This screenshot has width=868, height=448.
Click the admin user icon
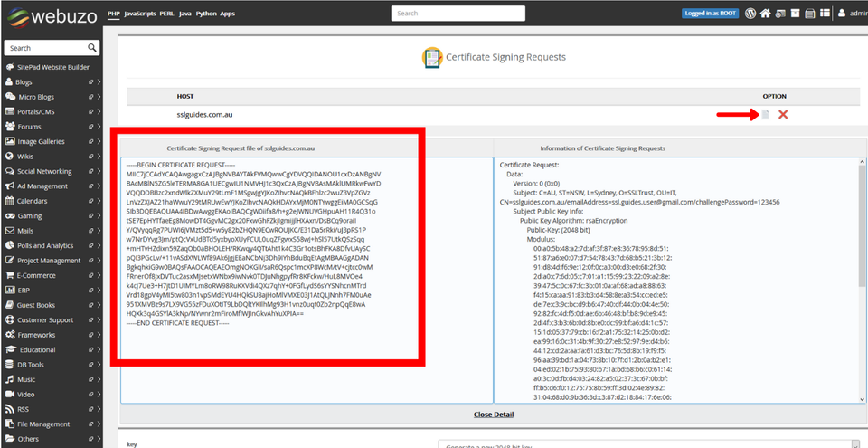pyautogui.click(x=843, y=14)
